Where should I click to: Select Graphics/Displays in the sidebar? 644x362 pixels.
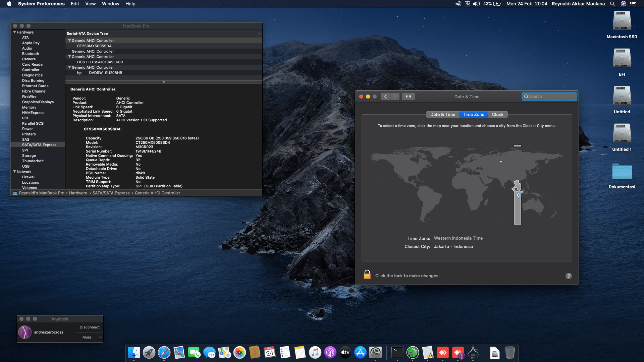[x=38, y=102]
